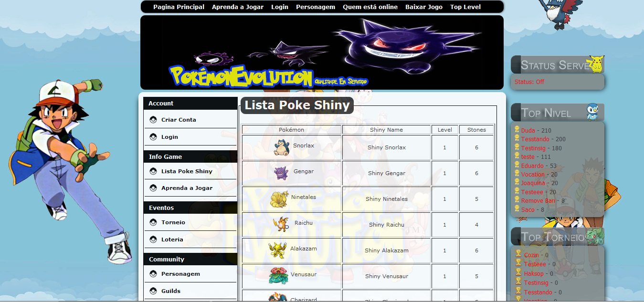Open player Remove Ban in Top Nivel
Screen dimensions: 644x302
[538, 201]
